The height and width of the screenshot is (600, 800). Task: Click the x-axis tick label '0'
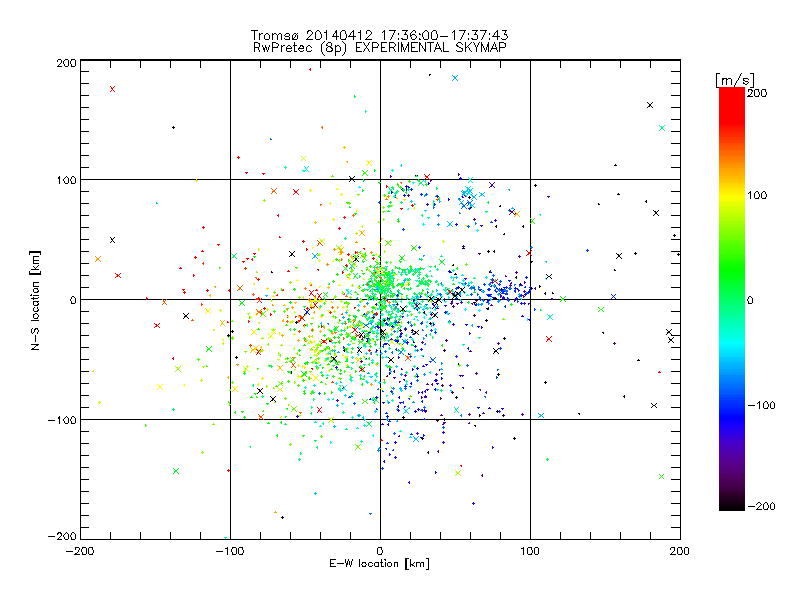(x=380, y=552)
